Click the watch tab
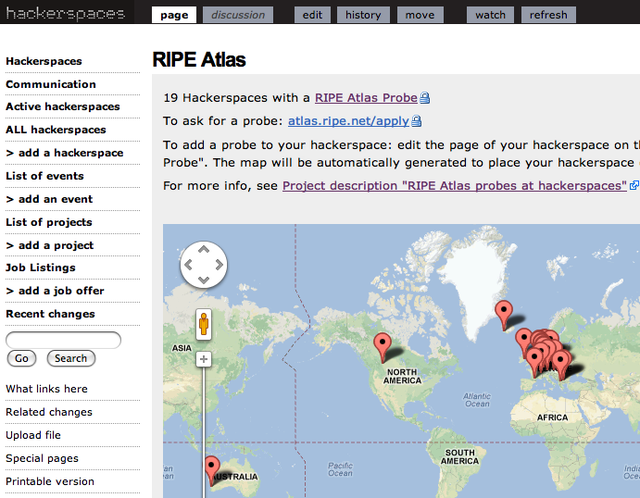The height and width of the screenshot is (498, 640). point(490,15)
